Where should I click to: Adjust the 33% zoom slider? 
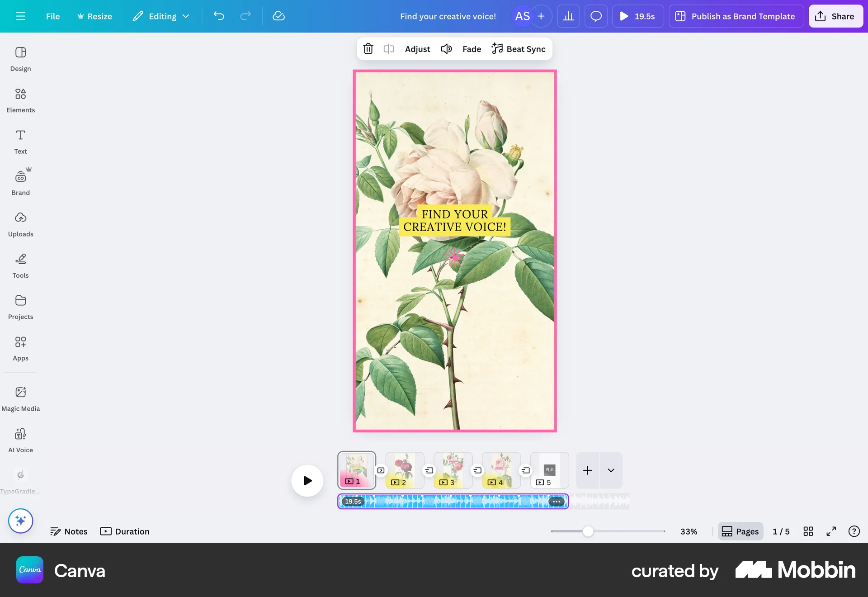[588, 532]
